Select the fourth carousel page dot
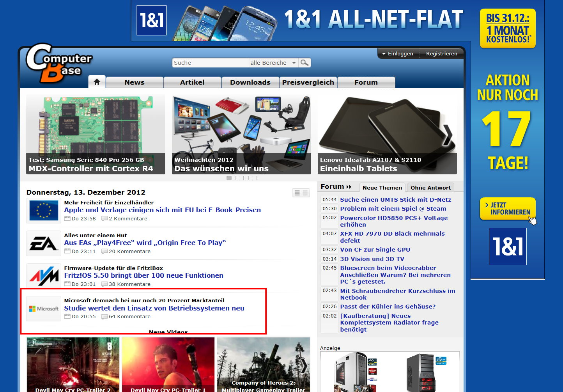Viewport: 563px width, 392px height. (255, 178)
